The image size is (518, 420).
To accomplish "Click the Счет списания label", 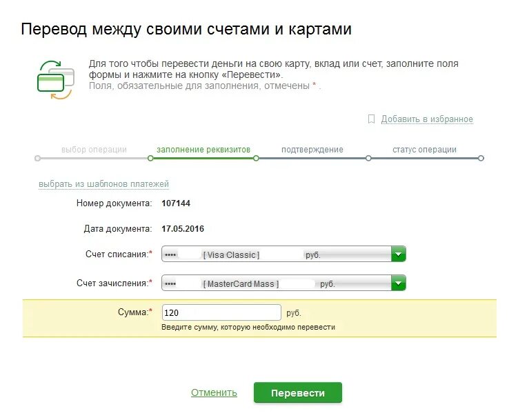I will pos(119,254).
